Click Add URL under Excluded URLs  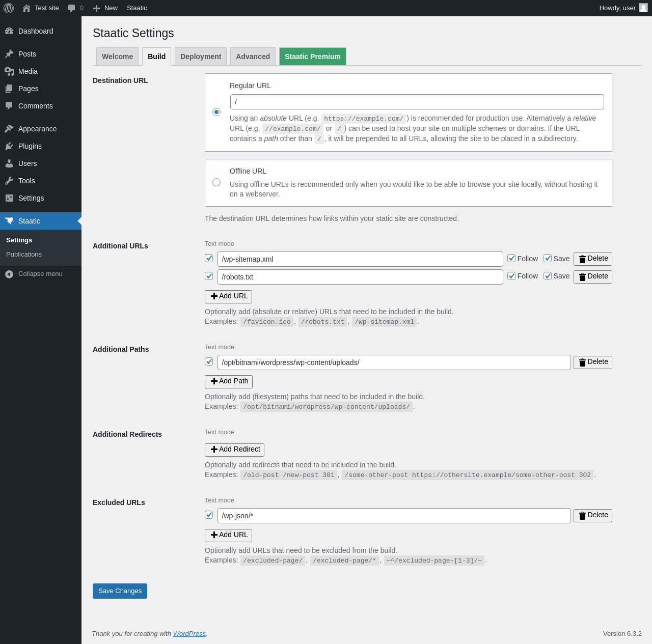[228, 535]
